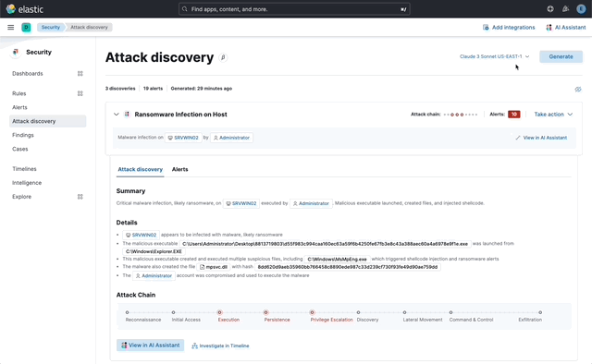Image resolution: width=592 pixels, height=364 pixels.
Task: Open the user profile avatar
Action: pos(581,9)
